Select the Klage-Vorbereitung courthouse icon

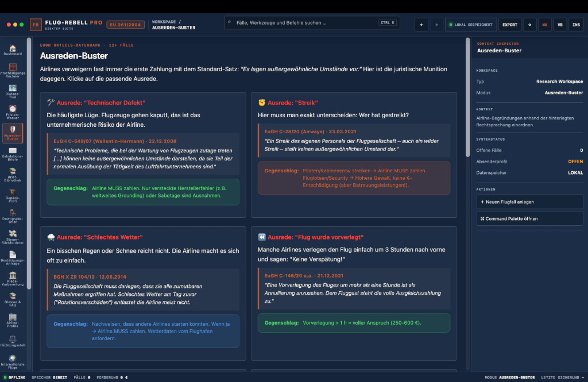(13, 279)
